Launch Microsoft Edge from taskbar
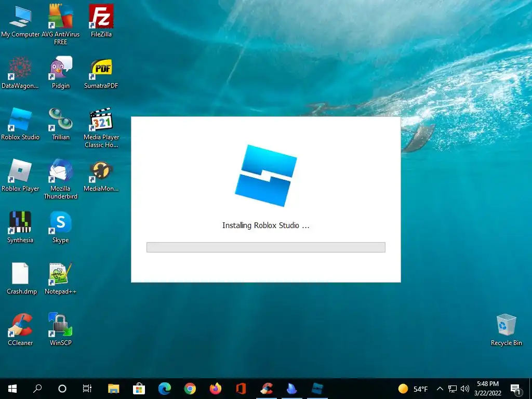Screen dimensions: 532x399 tap(165, 389)
